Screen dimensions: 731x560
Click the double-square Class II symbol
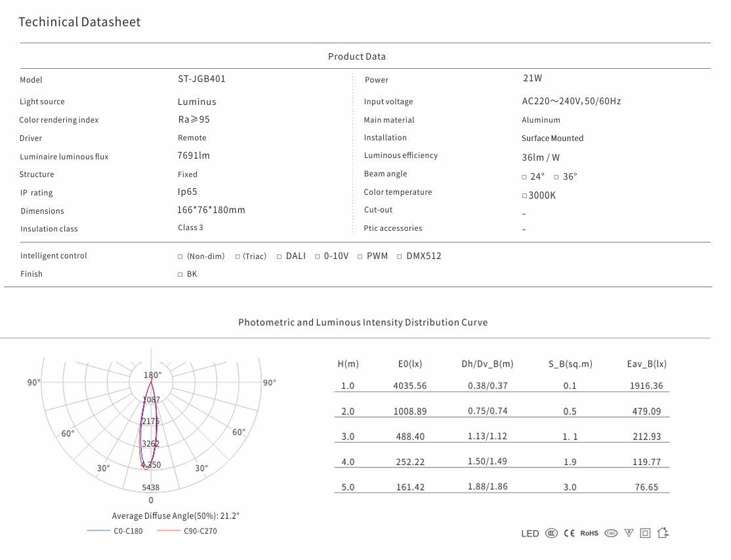click(x=645, y=534)
